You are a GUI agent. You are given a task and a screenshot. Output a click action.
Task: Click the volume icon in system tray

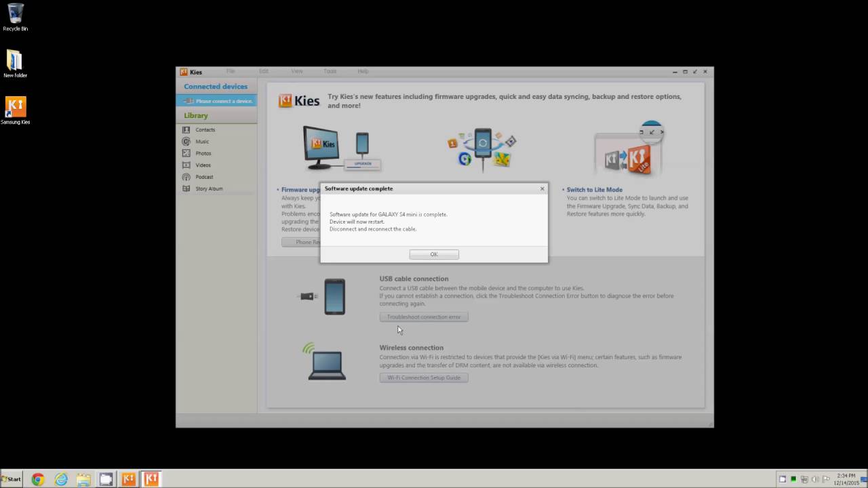tap(815, 479)
